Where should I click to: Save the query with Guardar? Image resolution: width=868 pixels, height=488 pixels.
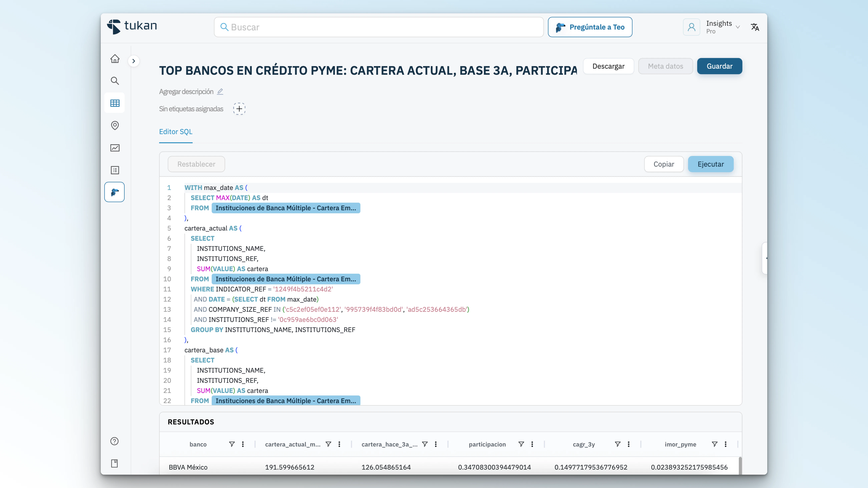pyautogui.click(x=719, y=66)
